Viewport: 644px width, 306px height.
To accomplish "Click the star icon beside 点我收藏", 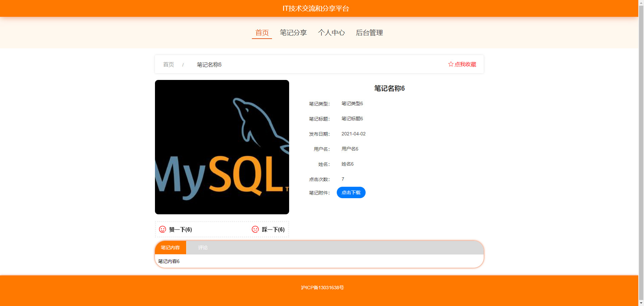I will coord(451,64).
